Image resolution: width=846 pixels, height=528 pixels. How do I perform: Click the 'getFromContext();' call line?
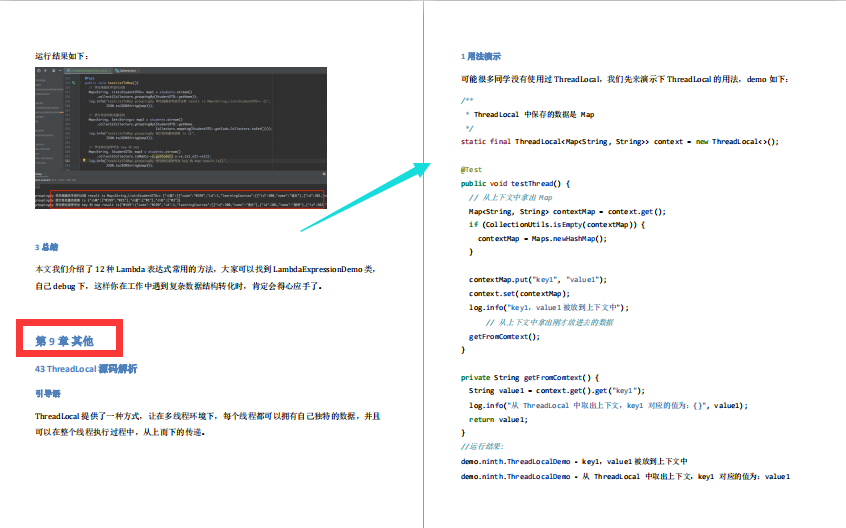504,337
